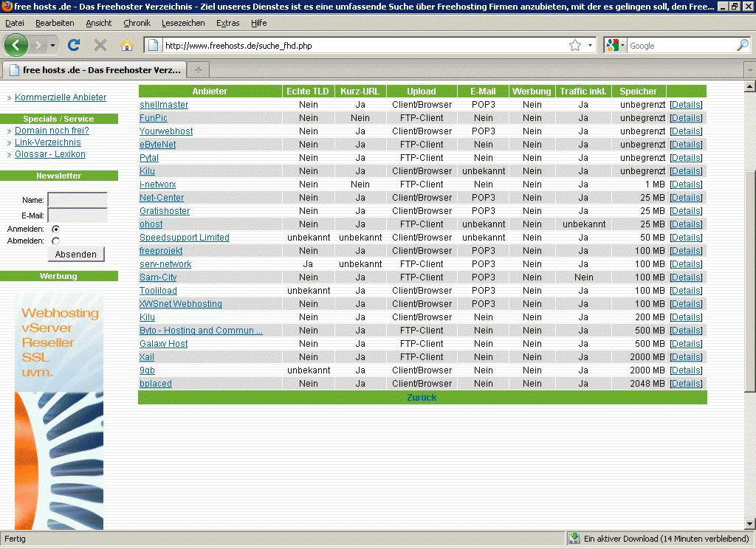
Task: Click the Anbieter column header
Action: pyautogui.click(x=210, y=91)
